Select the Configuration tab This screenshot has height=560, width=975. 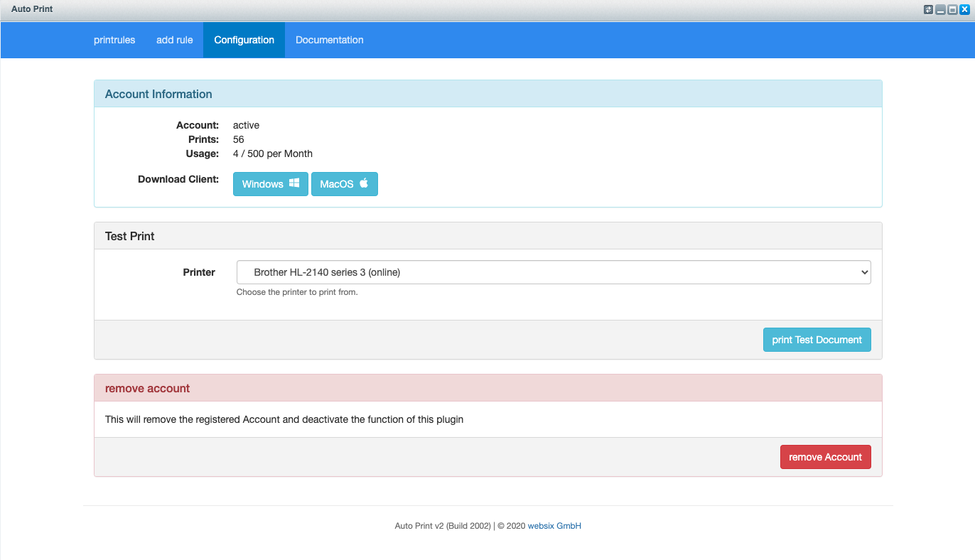pos(244,40)
